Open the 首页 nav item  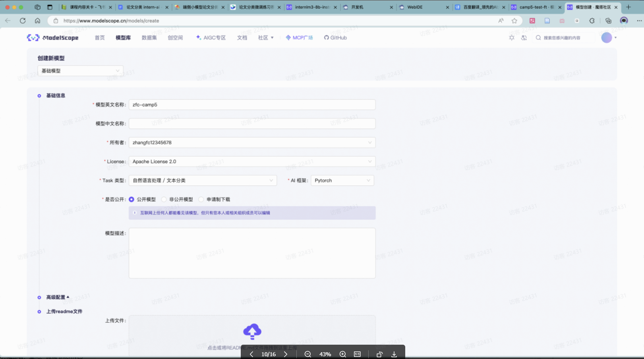point(100,38)
